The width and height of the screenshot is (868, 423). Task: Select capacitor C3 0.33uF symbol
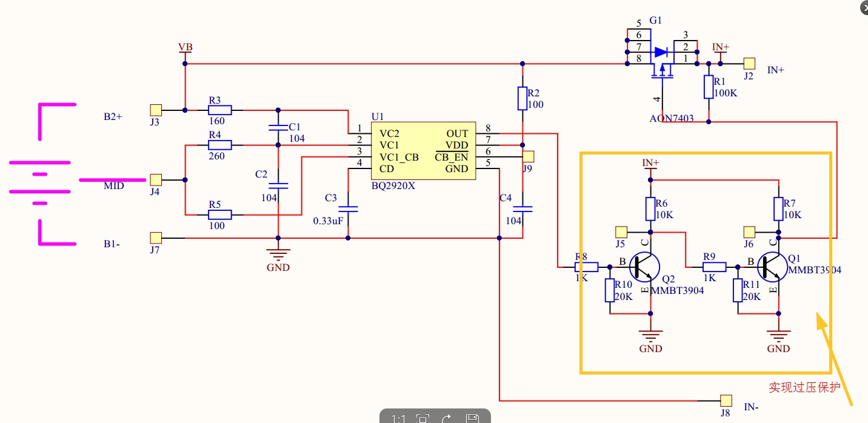(x=348, y=208)
